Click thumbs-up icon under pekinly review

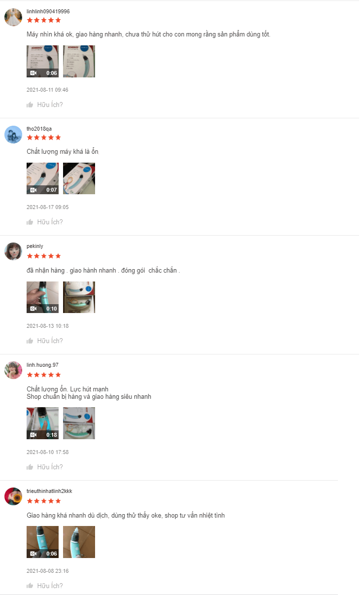pos(30,341)
